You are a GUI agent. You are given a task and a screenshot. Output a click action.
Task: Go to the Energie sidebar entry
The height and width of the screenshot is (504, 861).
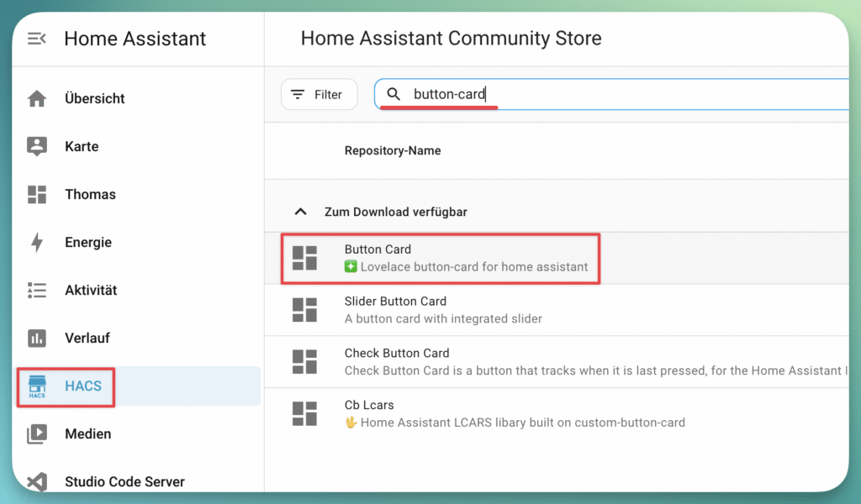(88, 243)
